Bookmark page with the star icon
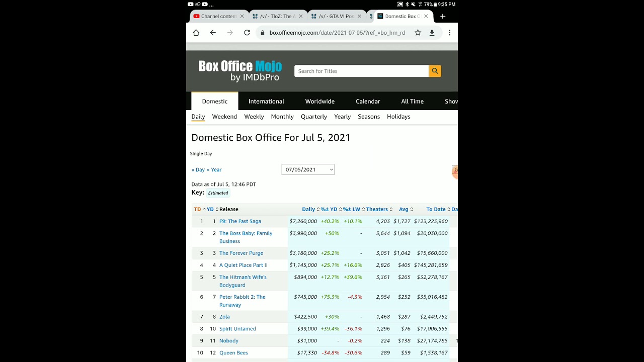This screenshot has height=362, width=644. (x=418, y=33)
